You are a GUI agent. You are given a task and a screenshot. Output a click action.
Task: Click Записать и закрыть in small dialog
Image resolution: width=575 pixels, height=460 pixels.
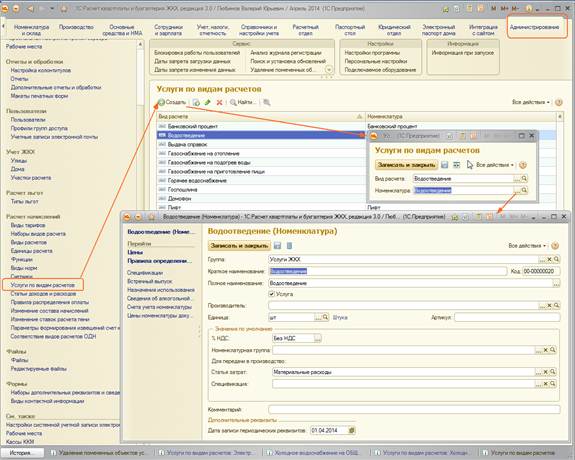click(x=406, y=165)
